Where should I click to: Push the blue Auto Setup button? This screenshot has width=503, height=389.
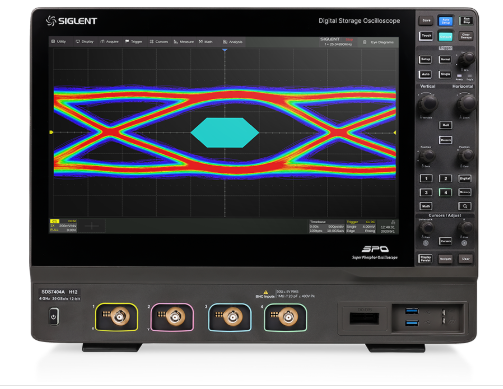click(x=445, y=21)
